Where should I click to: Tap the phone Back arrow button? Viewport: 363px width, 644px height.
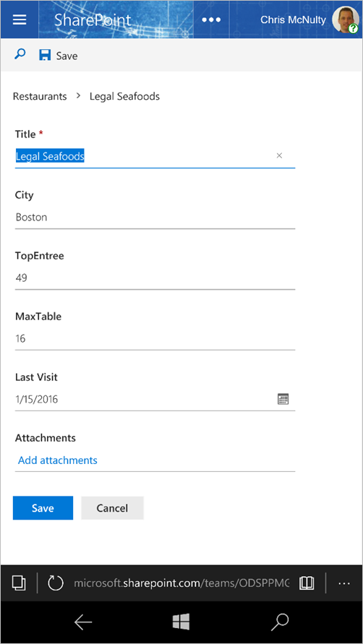[x=83, y=622]
